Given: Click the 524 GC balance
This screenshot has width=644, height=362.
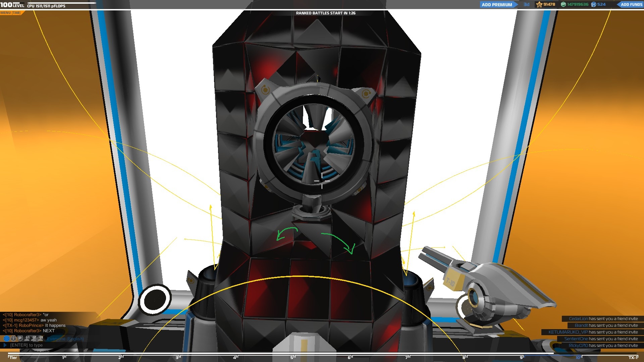Looking at the screenshot, I should [x=601, y=4].
